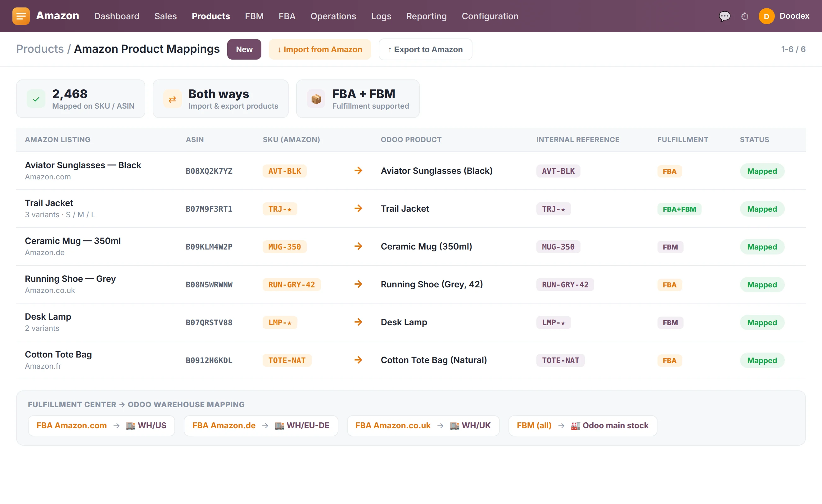Go back via the Products breadcrumb
822x504 pixels.
point(40,49)
